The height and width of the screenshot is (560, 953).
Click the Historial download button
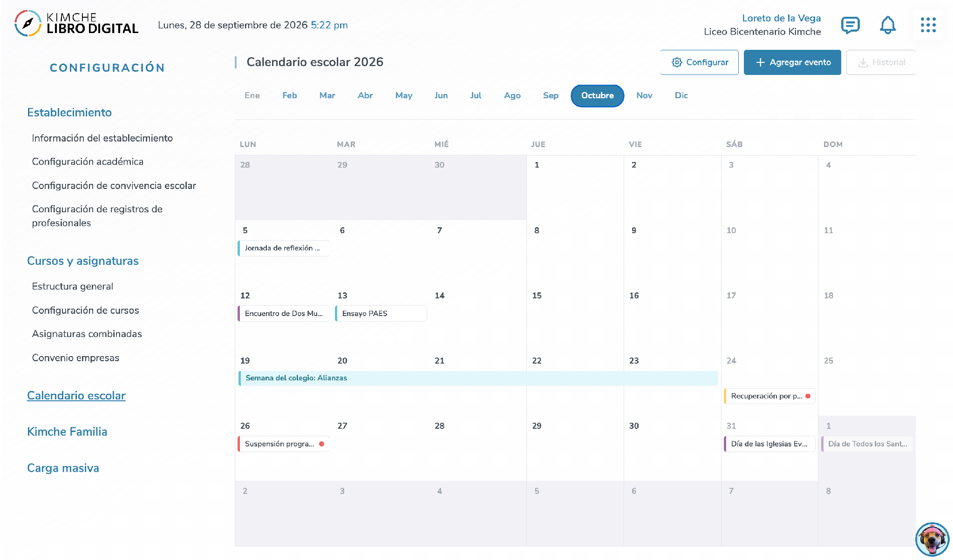click(881, 62)
